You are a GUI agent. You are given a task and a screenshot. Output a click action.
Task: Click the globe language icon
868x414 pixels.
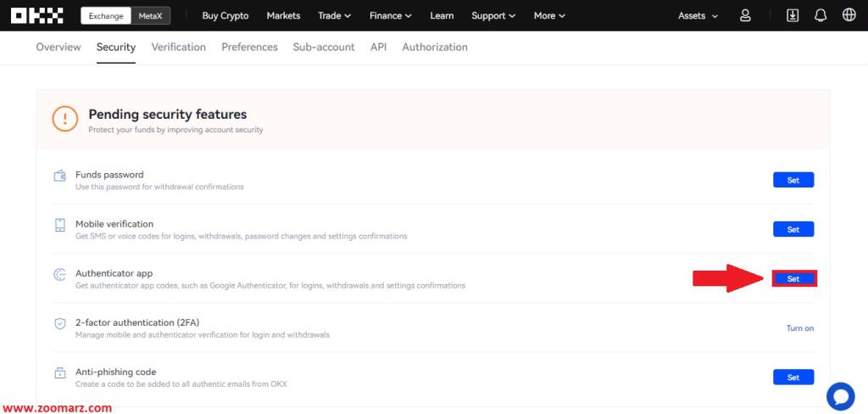[x=849, y=15]
